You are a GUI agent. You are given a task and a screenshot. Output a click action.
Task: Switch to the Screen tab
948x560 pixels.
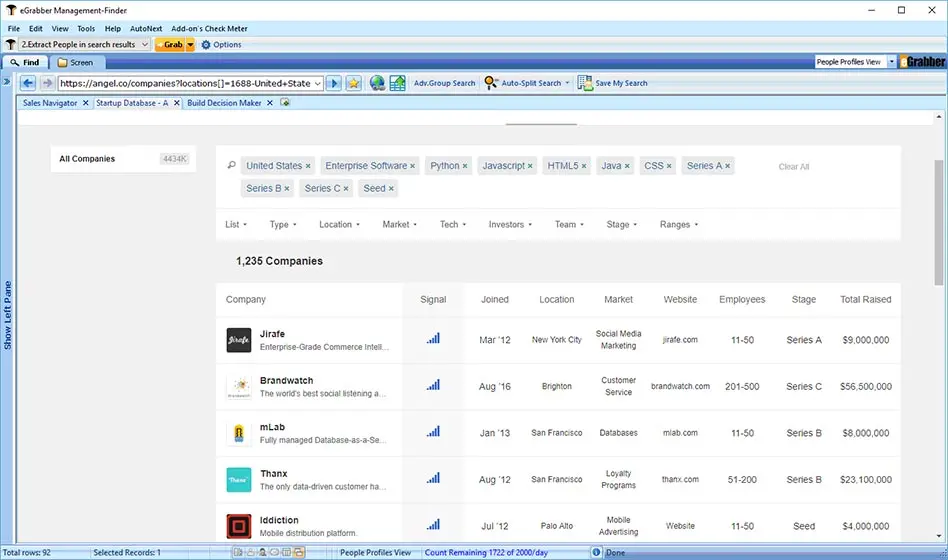coord(76,62)
